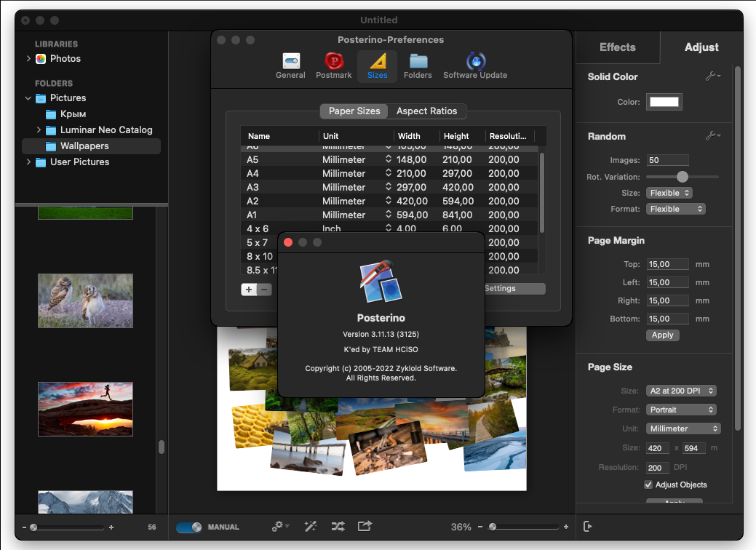Open the General preferences pane
Screen dimensions: 756x550
290,66
